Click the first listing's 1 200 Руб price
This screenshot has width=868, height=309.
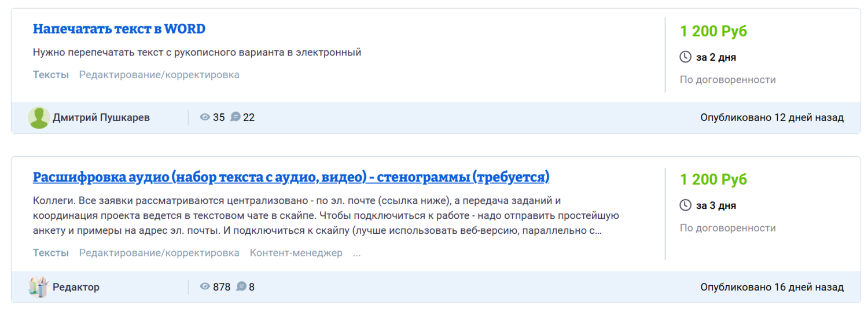(x=713, y=31)
